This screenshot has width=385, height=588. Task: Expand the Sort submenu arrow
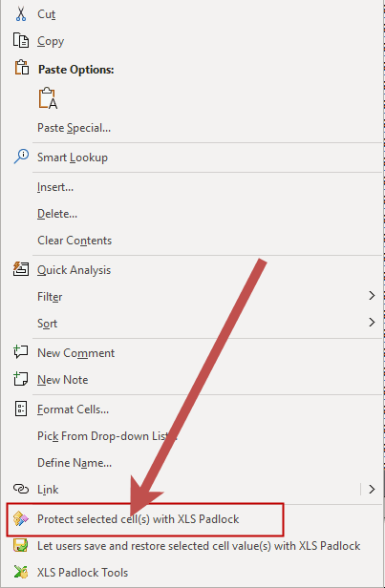(x=372, y=322)
